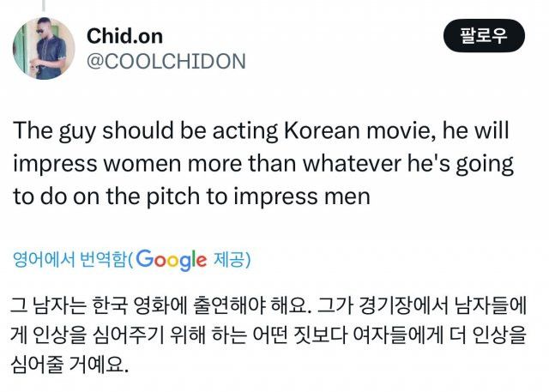Click final Korean line "심어줄 거예요."
The width and height of the screenshot is (549, 392).
pyautogui.click(x=71, y=365)
